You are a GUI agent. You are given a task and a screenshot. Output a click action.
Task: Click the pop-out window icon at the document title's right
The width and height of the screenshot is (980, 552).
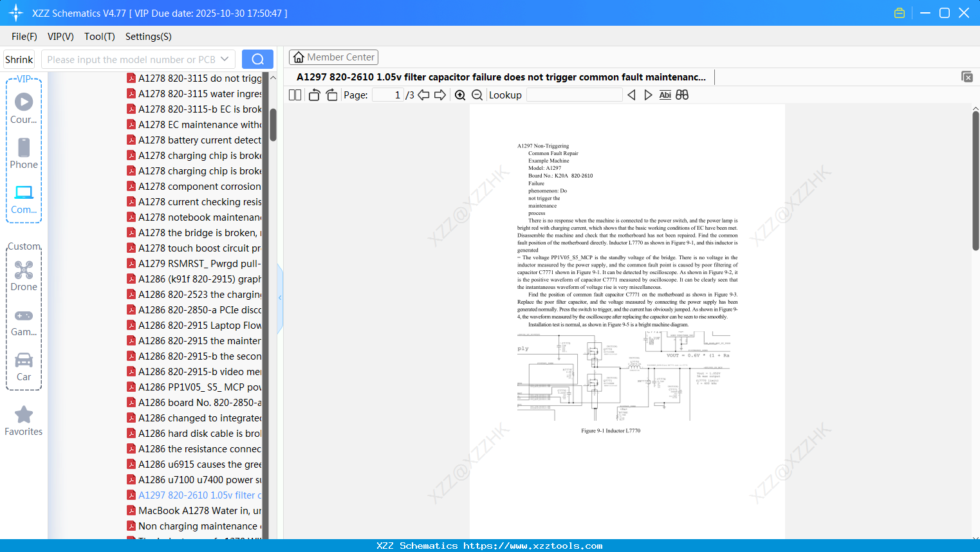click(x=967, y=77)
